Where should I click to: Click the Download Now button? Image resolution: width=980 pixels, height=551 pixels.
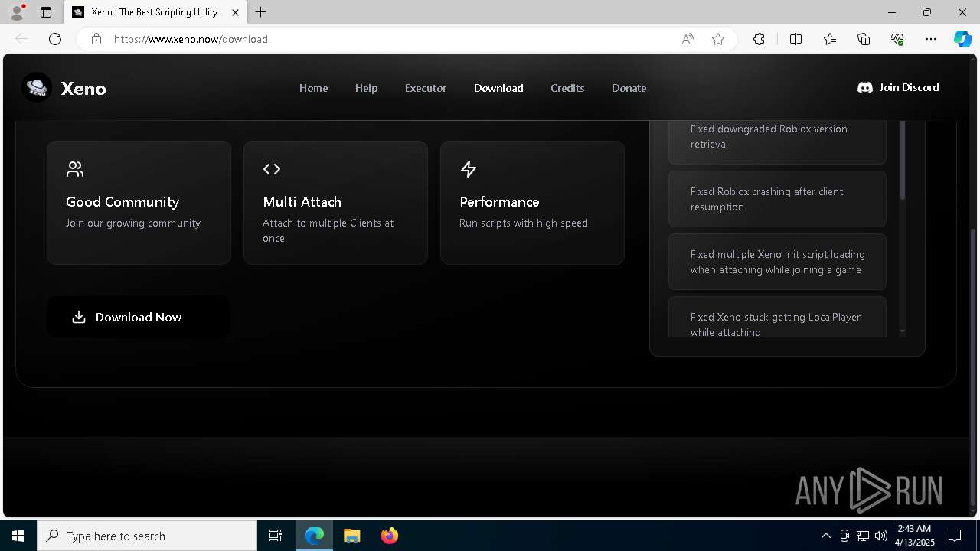pyautogui.click(x=138, y=317)
